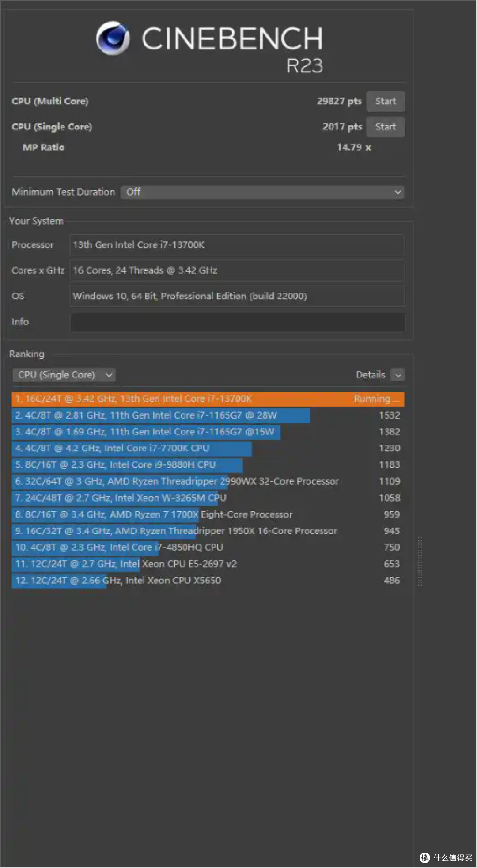The height and width of the screenshot is (868, 477).
Task: Click the vertical dotted panel splitter handle
Action: click(420, 561)
